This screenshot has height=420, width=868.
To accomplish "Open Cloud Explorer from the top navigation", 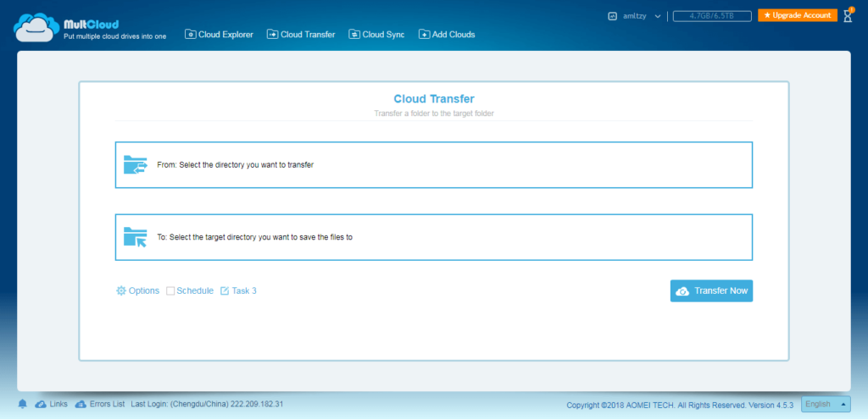I will [220, 34].
